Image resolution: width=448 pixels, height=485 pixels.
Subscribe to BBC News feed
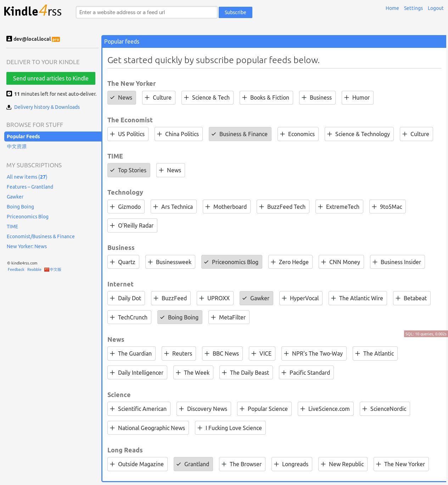coord(222,353)
